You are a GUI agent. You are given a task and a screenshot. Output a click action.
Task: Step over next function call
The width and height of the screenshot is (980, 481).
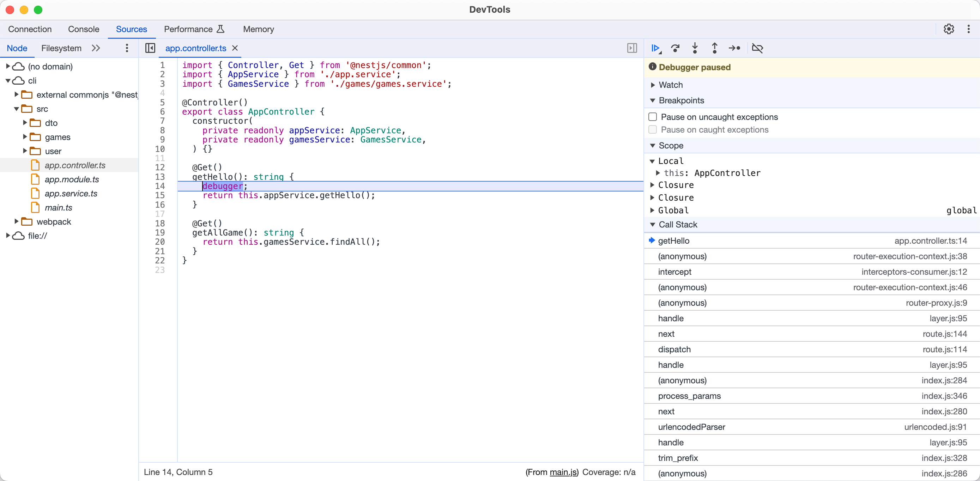click(675, 48)
